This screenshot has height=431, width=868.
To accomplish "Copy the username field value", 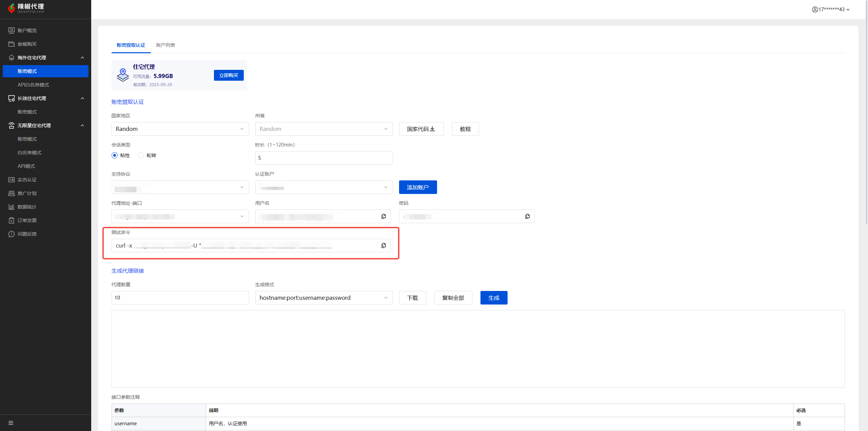I will click(383, 216).
